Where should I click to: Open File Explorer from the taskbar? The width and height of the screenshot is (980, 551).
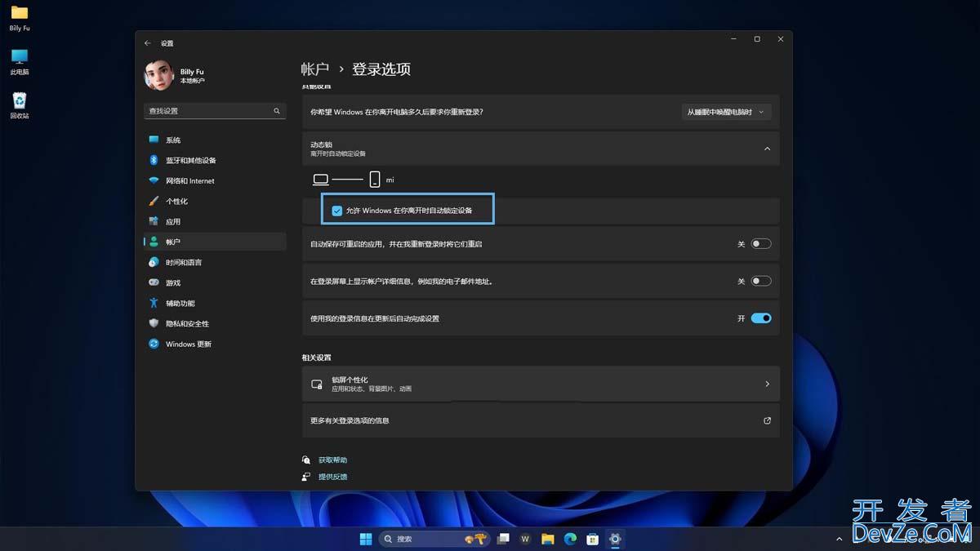[548, 539]
